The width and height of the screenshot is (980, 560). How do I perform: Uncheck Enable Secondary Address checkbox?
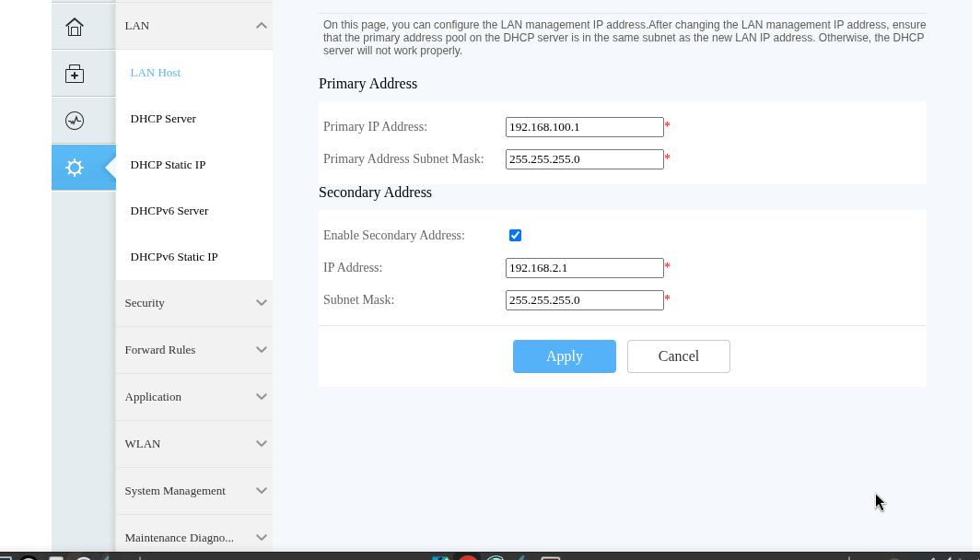(515, 236)
